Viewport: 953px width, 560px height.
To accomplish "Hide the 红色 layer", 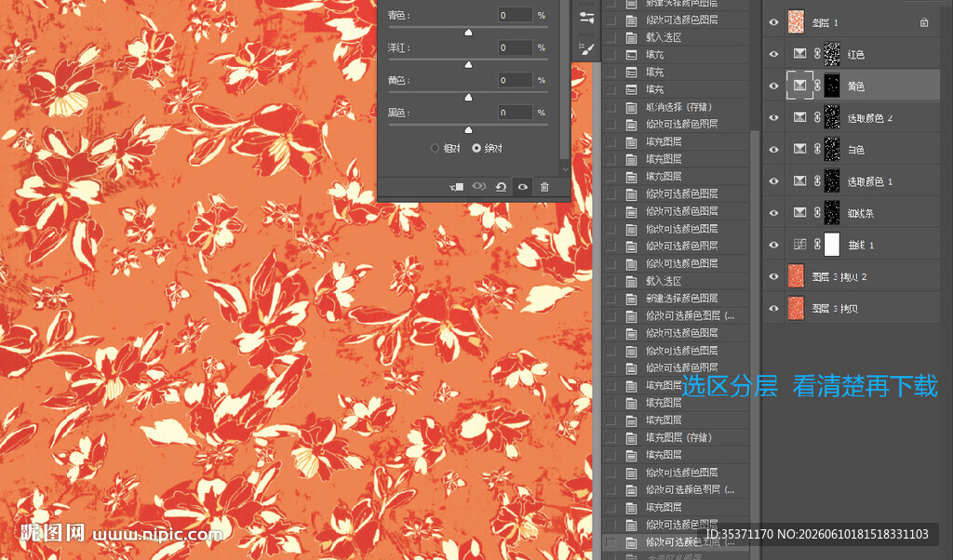I will click(x=773, y=54).
